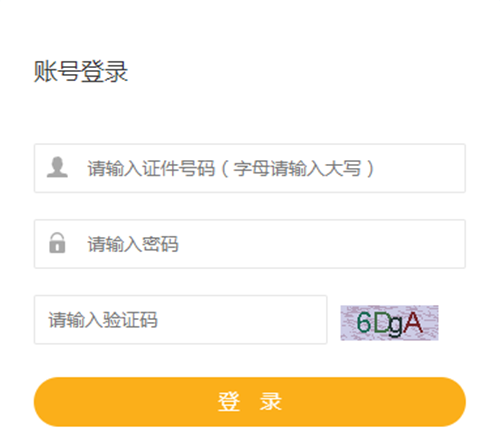Click empty right side of captcha field

click(242, 320)
